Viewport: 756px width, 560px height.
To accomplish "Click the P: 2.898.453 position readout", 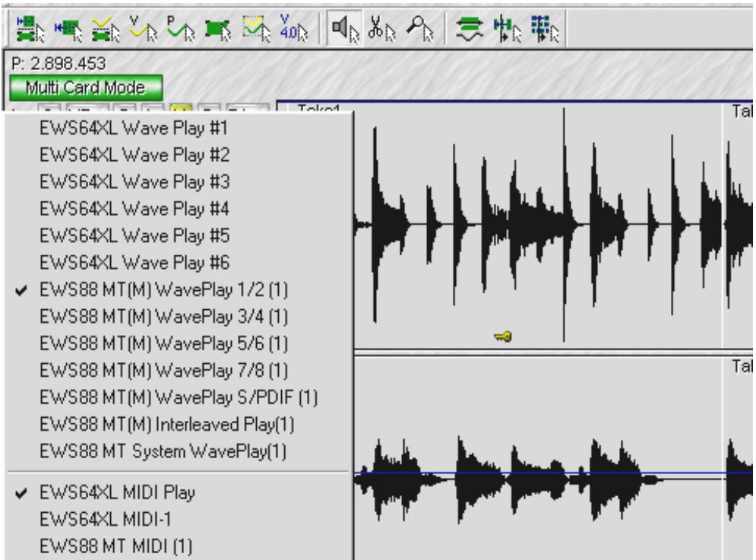I will [59, 63].
